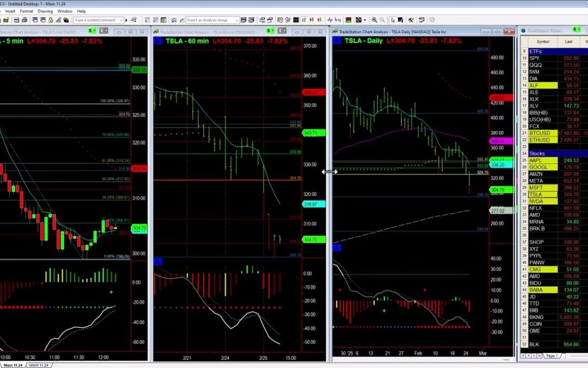Click the Zoom In magnifier icon
The image size is (588, 368).
[x=374, y=19]
